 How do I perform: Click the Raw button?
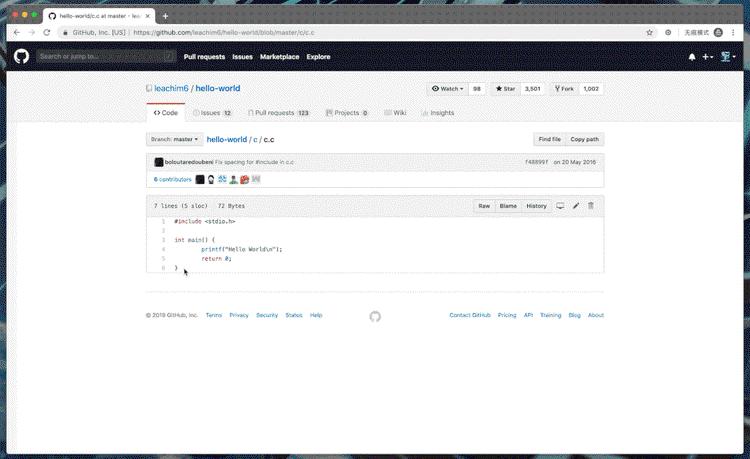pos(484,206)
